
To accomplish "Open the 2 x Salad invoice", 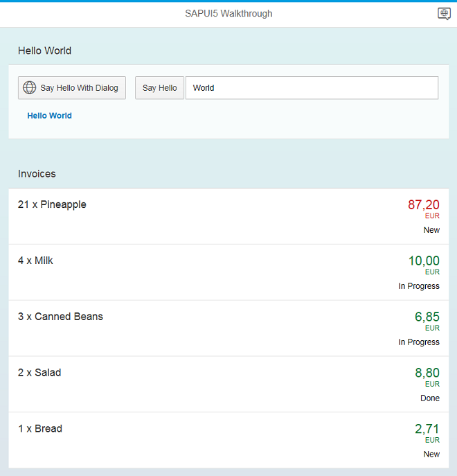I will (39, 373).
